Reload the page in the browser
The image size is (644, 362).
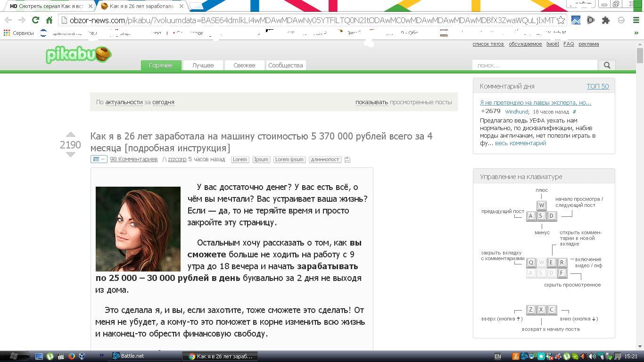click(35, 20)
